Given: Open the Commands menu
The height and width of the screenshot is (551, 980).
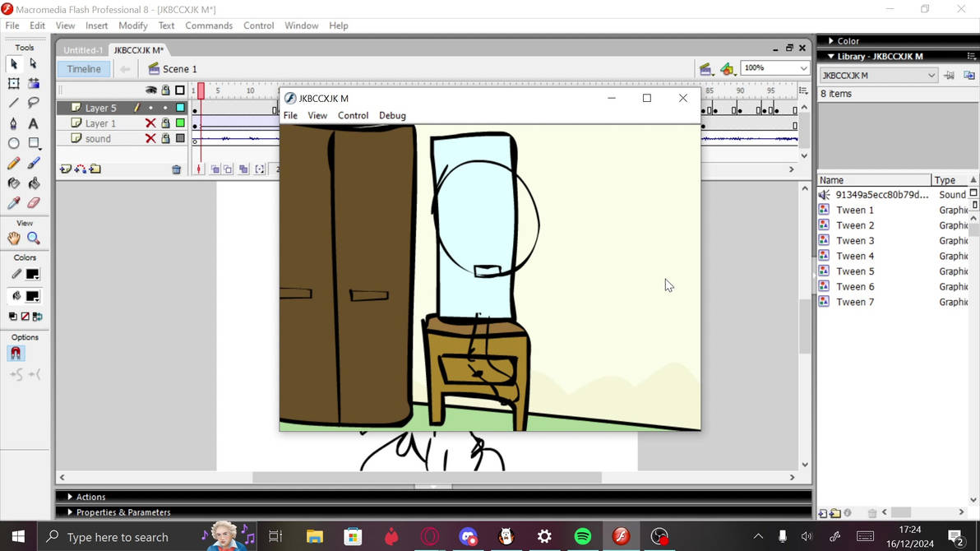Looking at the screenshot, I should click(x=209, y=25).
